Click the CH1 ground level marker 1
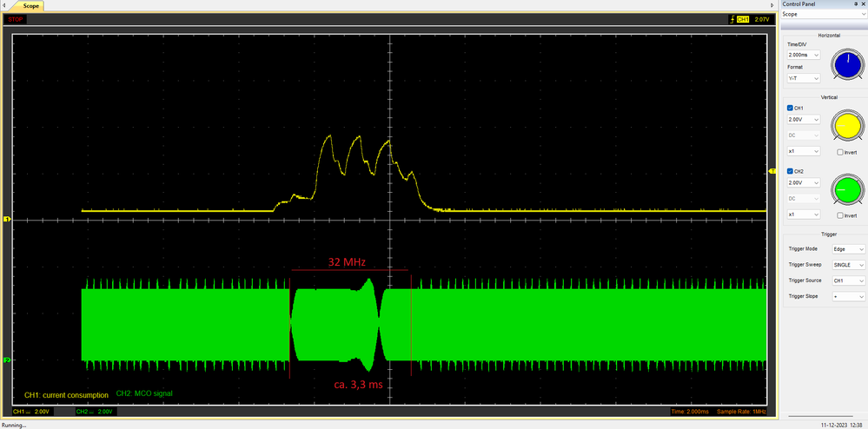 [x=7, y=220]
